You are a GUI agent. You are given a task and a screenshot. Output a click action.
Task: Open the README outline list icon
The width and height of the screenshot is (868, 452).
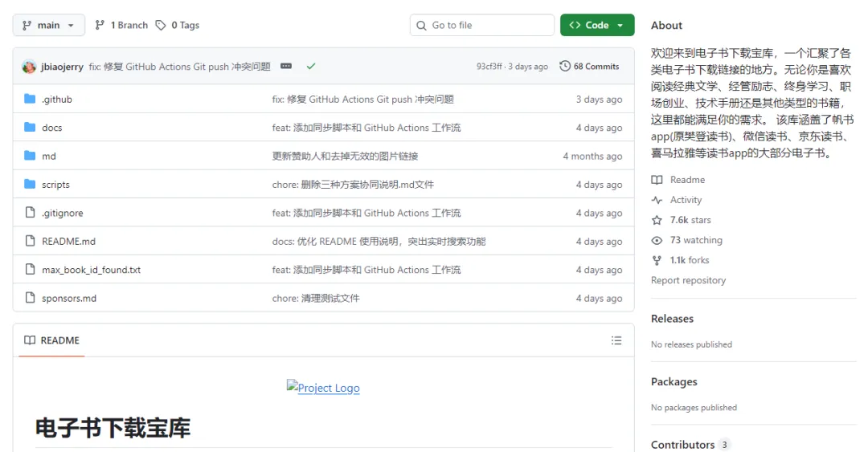[616, 340]
